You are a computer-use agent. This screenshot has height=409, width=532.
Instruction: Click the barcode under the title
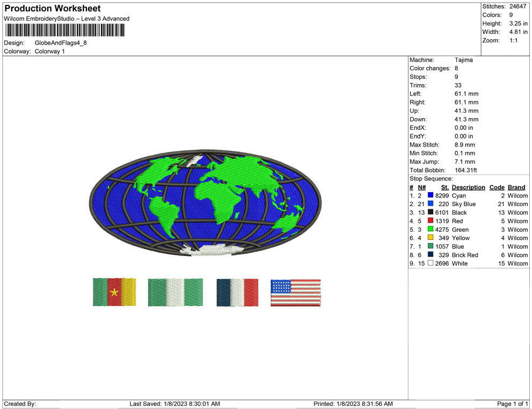tap(64, 31)
